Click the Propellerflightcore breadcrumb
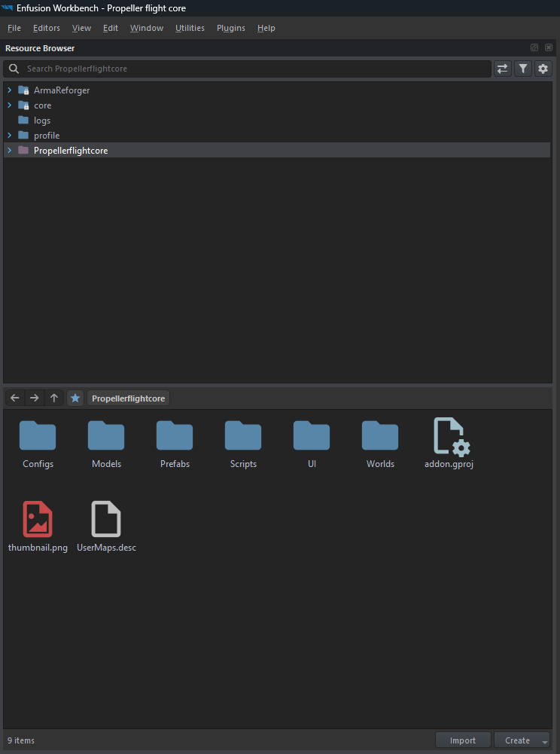 click(129, 398)
